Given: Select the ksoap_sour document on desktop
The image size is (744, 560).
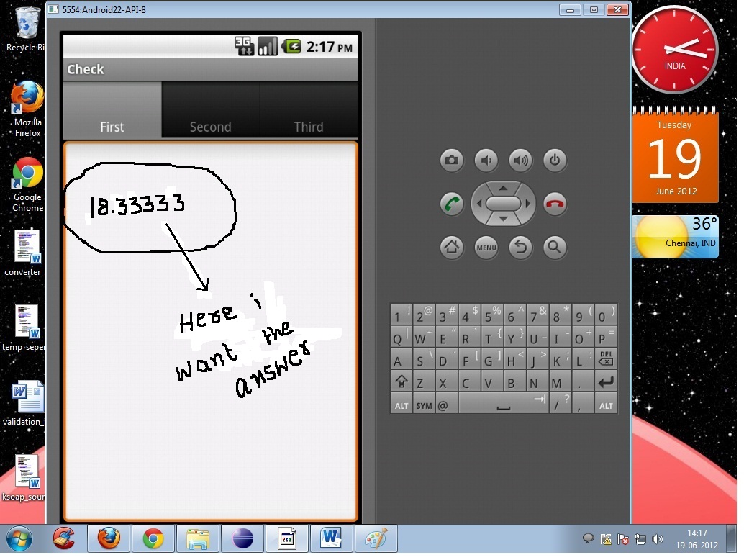Looking at the screenshot, I should [24, 478].
